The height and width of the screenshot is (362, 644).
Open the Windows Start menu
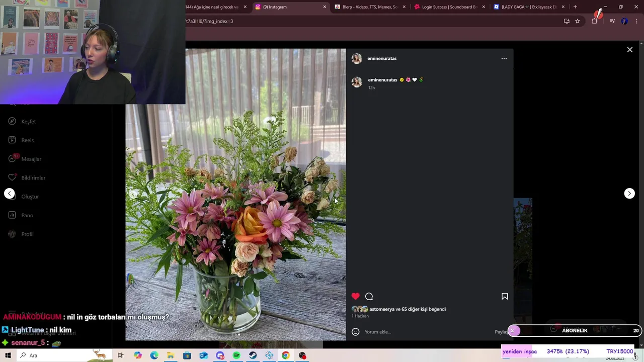pos(8,355)
